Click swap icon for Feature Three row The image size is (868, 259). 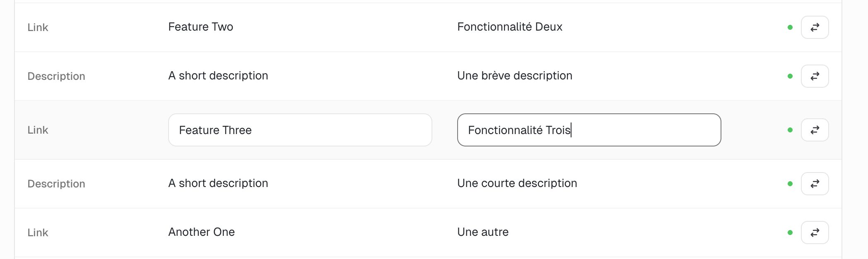coord(815,130)
